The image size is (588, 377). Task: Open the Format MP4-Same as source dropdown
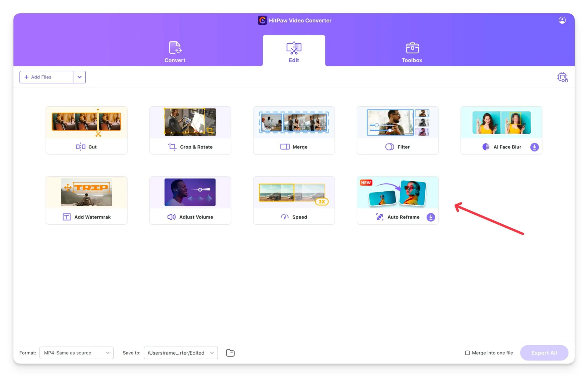tap(76, 353)
